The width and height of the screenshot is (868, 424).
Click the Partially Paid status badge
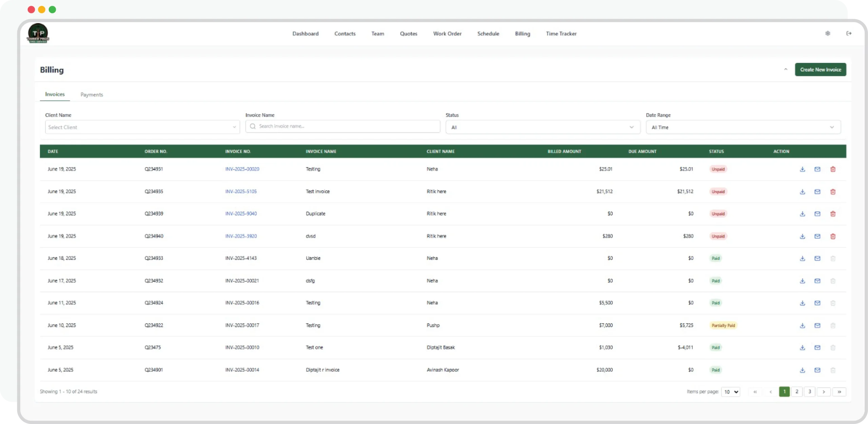(x=723, y=325)
